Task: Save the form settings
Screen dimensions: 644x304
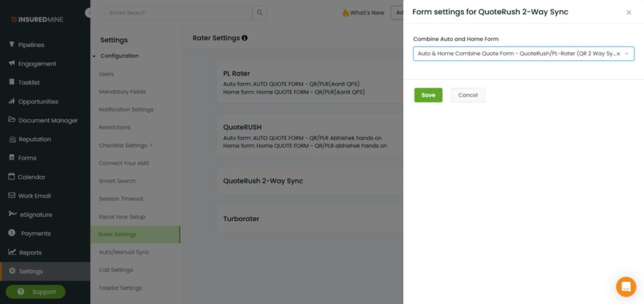Action: click(428, 95)
